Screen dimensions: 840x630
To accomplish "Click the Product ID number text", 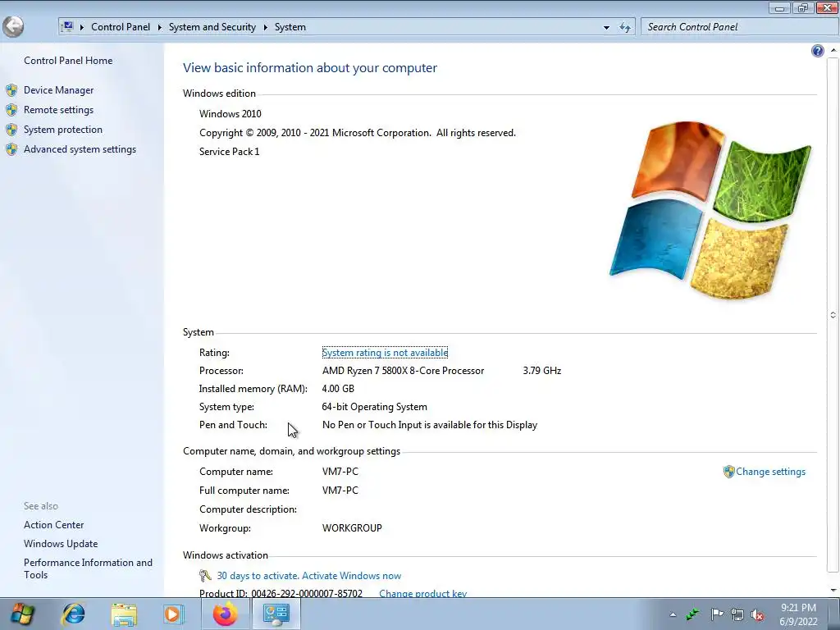I will pyautogui.click(x=307, y=593).
